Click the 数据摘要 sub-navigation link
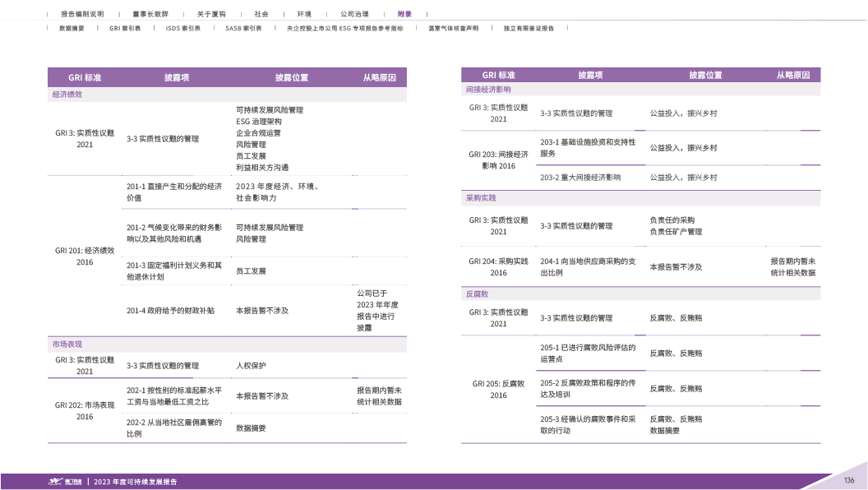The height and width of the screenshot is (490, 868). point(72,28)
